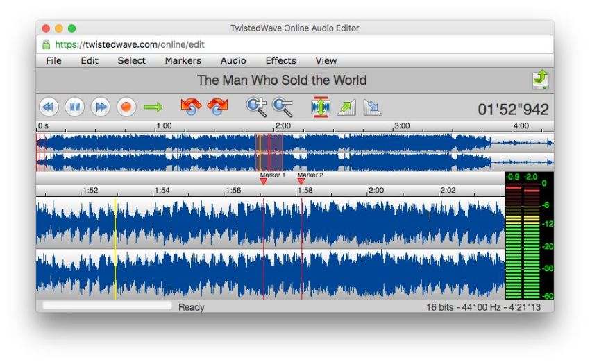Screen dimensions: 590x364
Task: Click the shaded selection region in overview waveform
Action: click(x=269, y=153)
